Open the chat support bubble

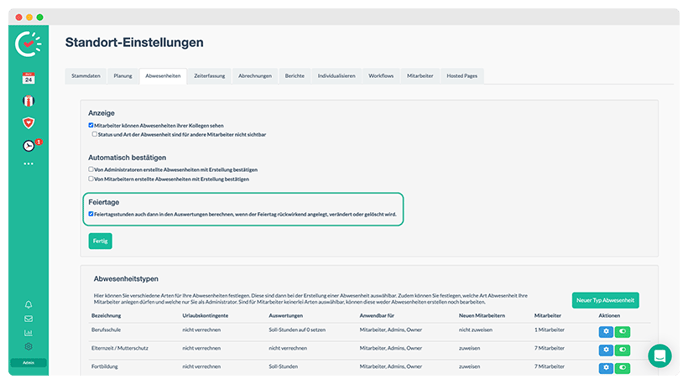click(659, 356)
